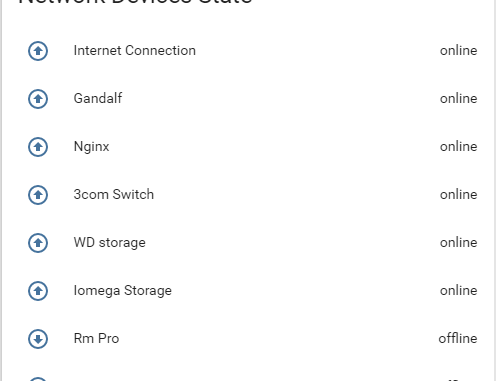Image resolution: width=496 pixels, height=381 pixels.
Task: Click the Iomega Storage up-arrow icon
Action: point(38,291)
